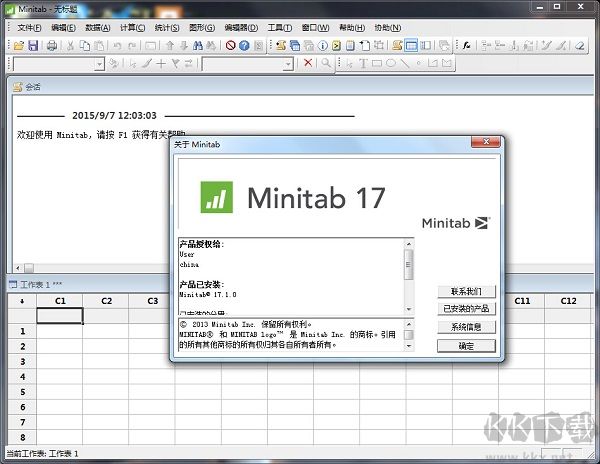Select the T text drawing tool
600x464 pixels.
361,64
